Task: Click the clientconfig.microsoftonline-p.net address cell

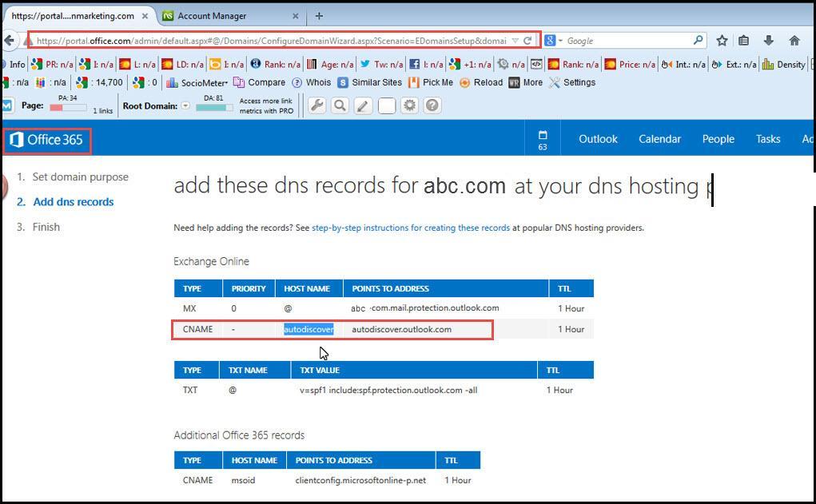Action: [x=360, y=480]
